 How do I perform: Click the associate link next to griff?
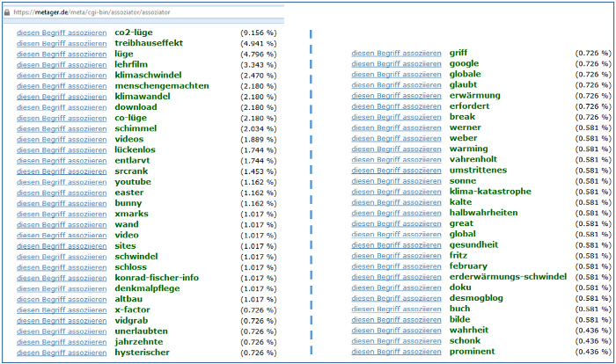[396, 53]
